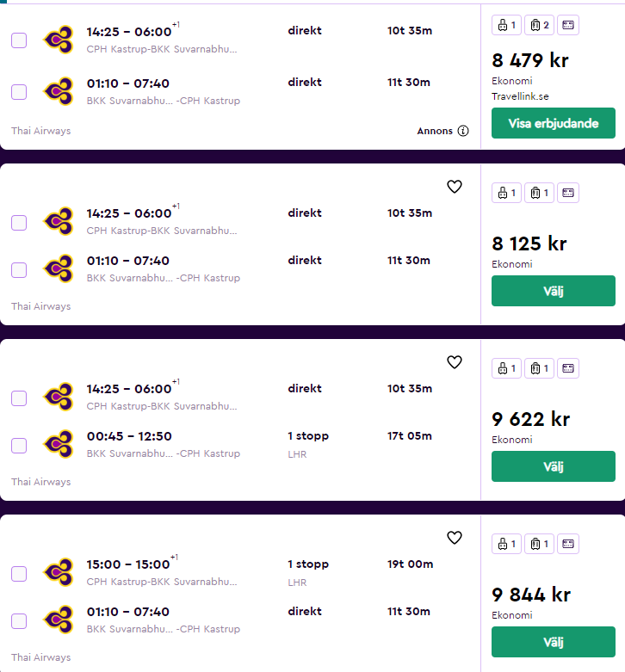This screenshot has height=672, width=625.
Task: Tick the checkbox for the 00:45 – 12:50 flight
Action: pos(19,446)
